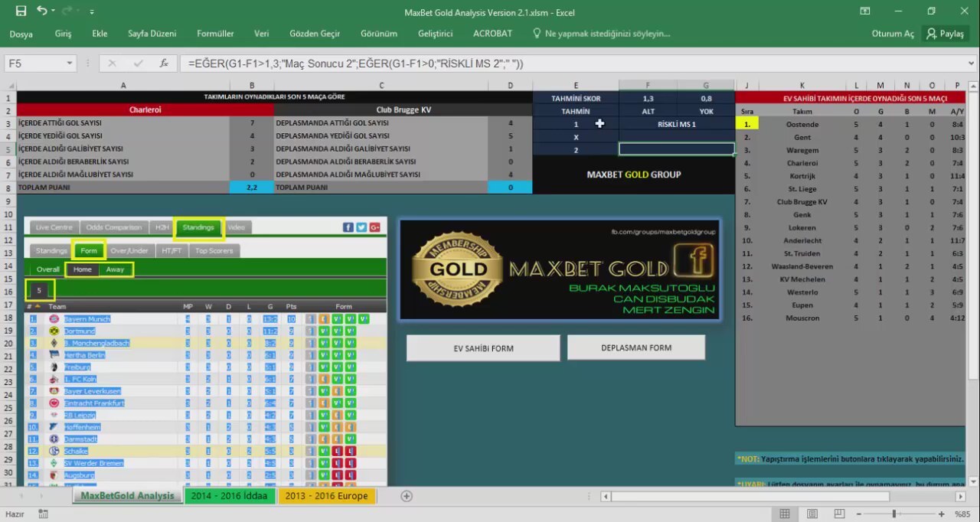
Task: Click the Odds Comparison tab
Action: coord(114,227)
